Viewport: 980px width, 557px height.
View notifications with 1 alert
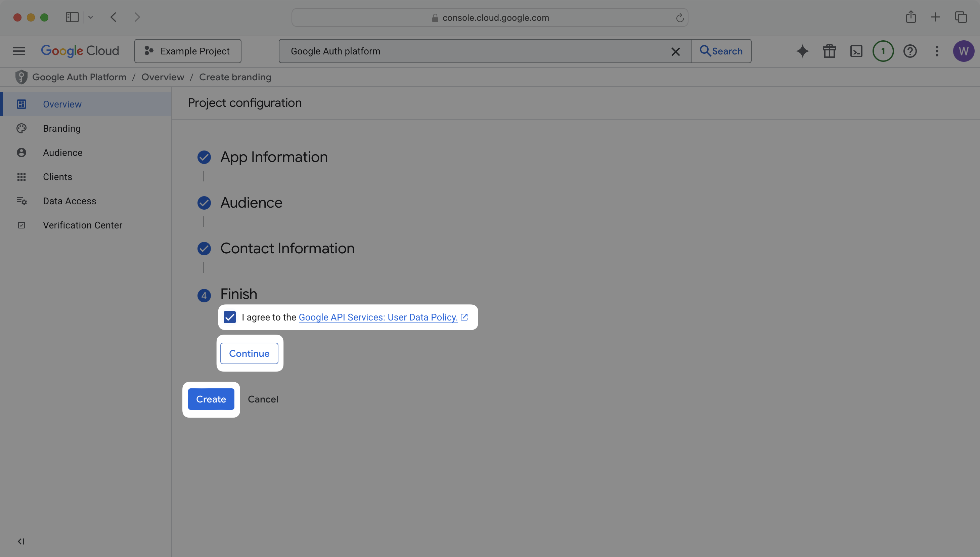click(883, 51)
